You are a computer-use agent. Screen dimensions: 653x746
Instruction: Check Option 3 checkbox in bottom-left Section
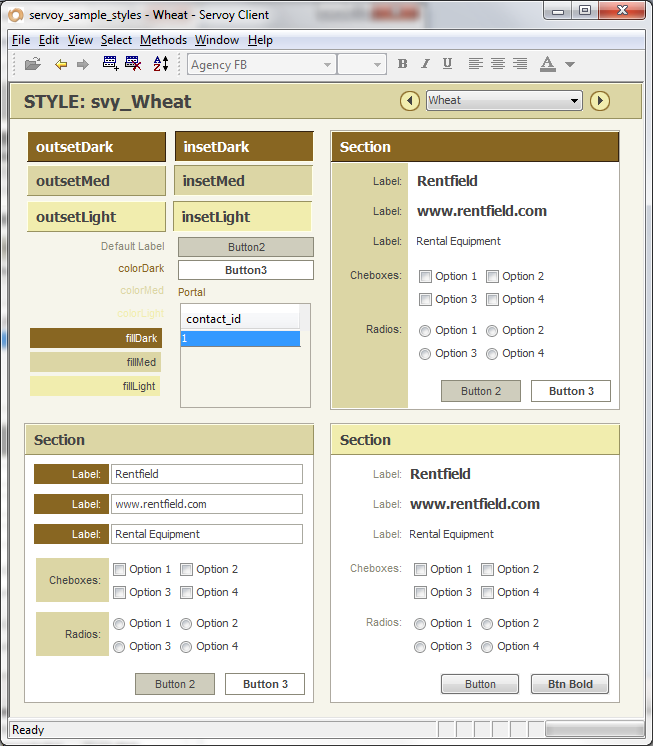pos(119,592)
